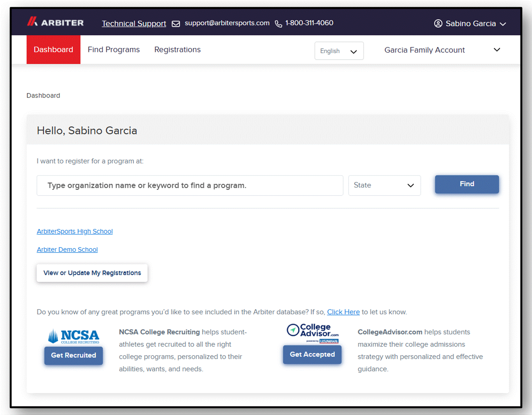Open the Arbiter Demo School link
532x415 pixels.
coord(67,250)
